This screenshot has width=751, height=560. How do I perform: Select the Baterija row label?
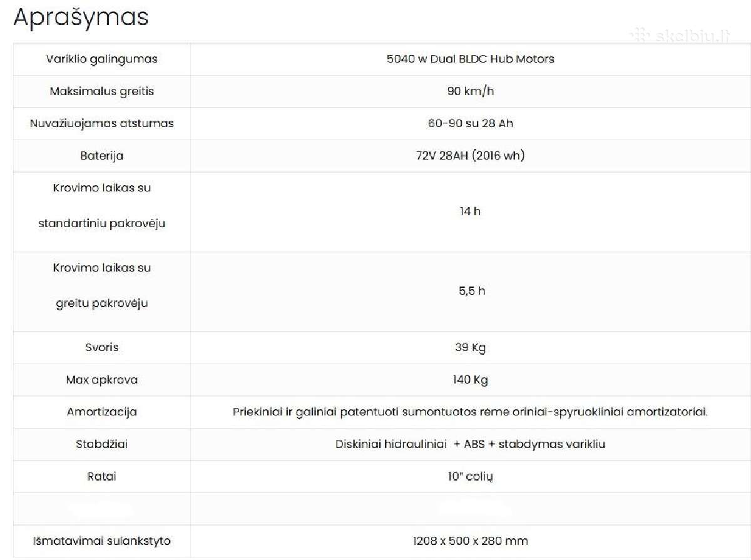[x=102, y=156]
